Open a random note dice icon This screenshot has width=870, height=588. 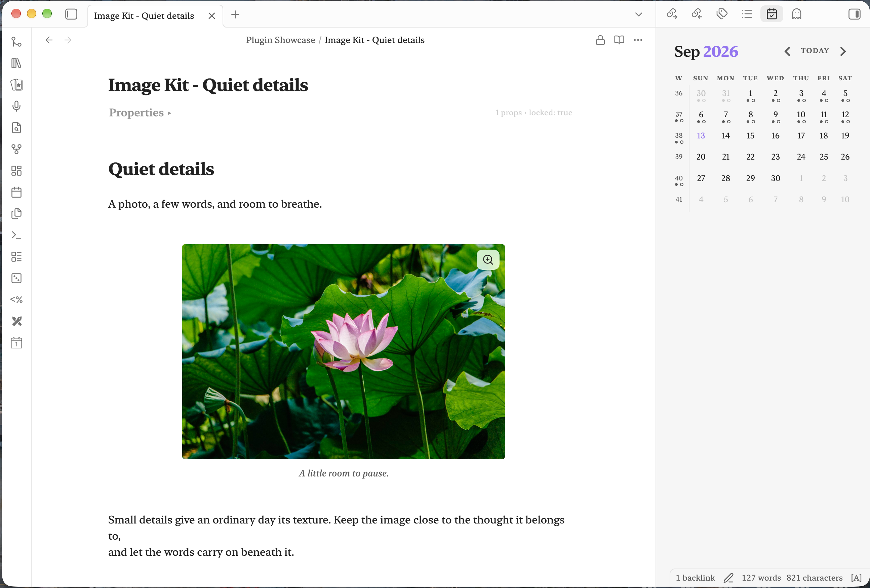16,278
